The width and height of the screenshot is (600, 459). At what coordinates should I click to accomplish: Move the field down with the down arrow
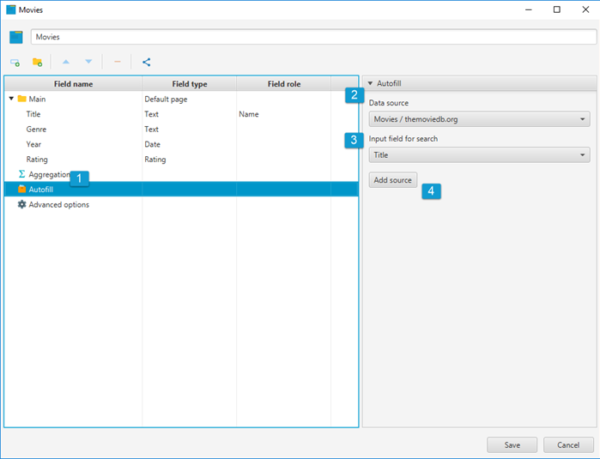click(x=88, y=62)
